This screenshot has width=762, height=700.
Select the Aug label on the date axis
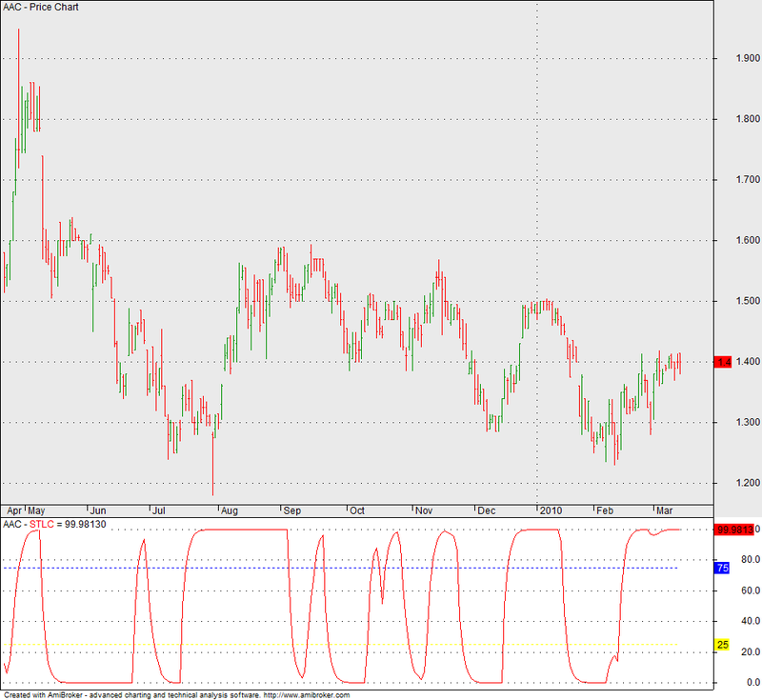click(230, 510)
